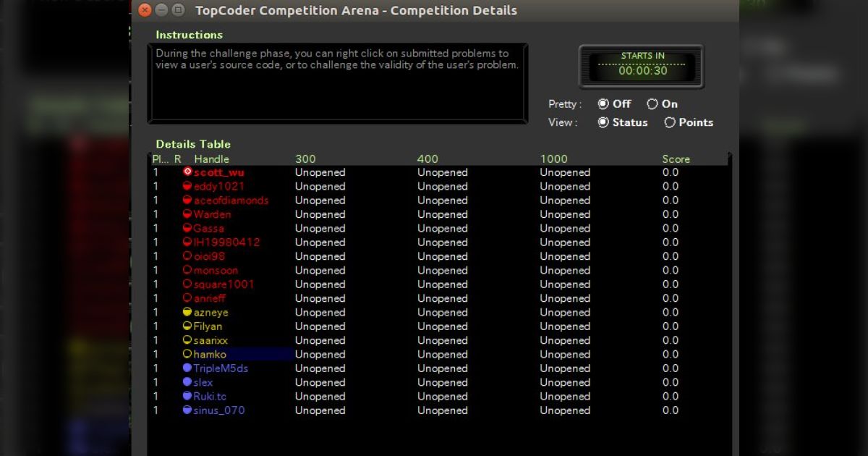
Task: Click inside the Instructions text box
Action: pos(337,83)
